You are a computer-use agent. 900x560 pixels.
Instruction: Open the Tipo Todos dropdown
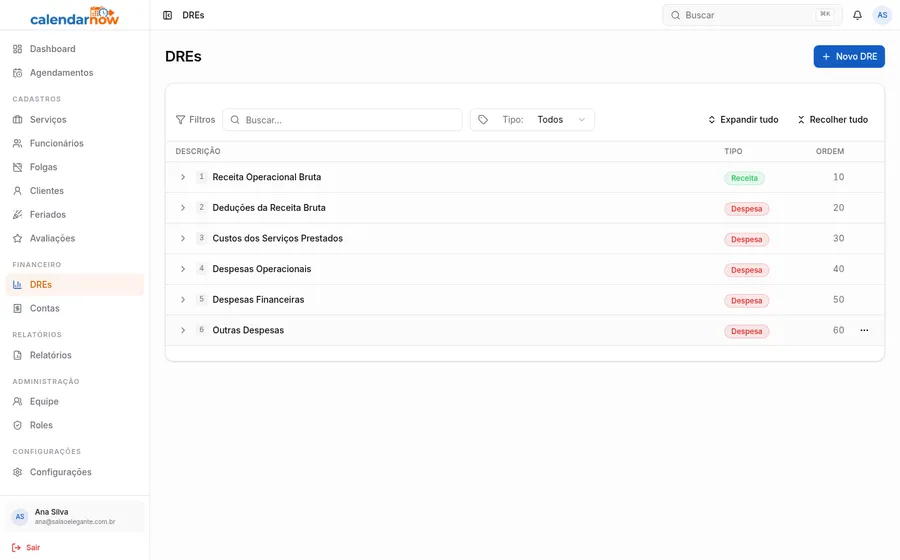[x=532, y=119]
